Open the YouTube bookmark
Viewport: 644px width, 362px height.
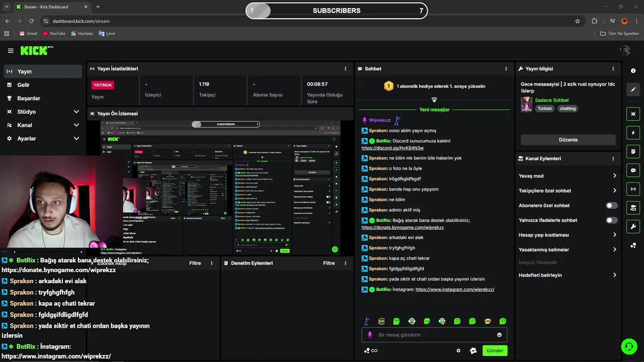pos(54,33)
